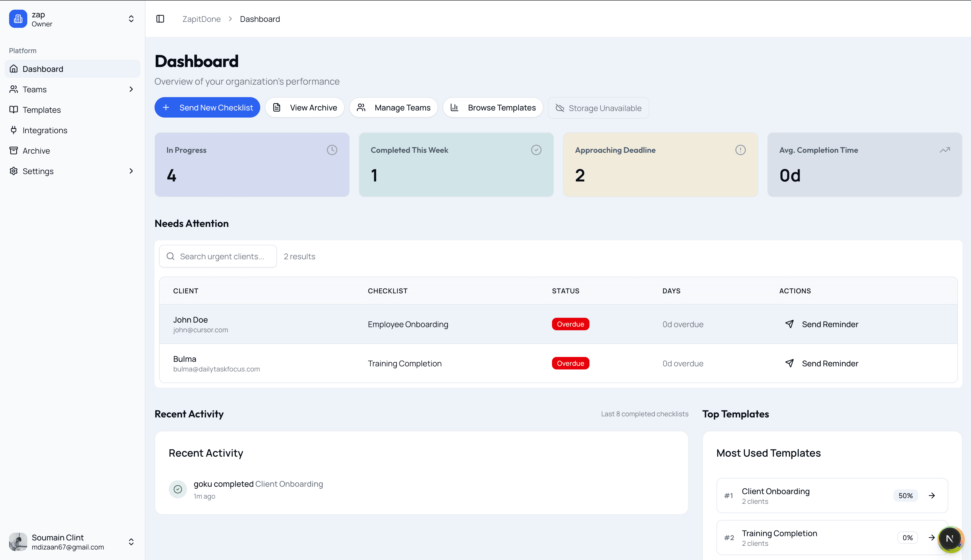This screenshot has width=971, height=560.
Task: Open the Dashboard home icon in sidebar
Action: 14,68
